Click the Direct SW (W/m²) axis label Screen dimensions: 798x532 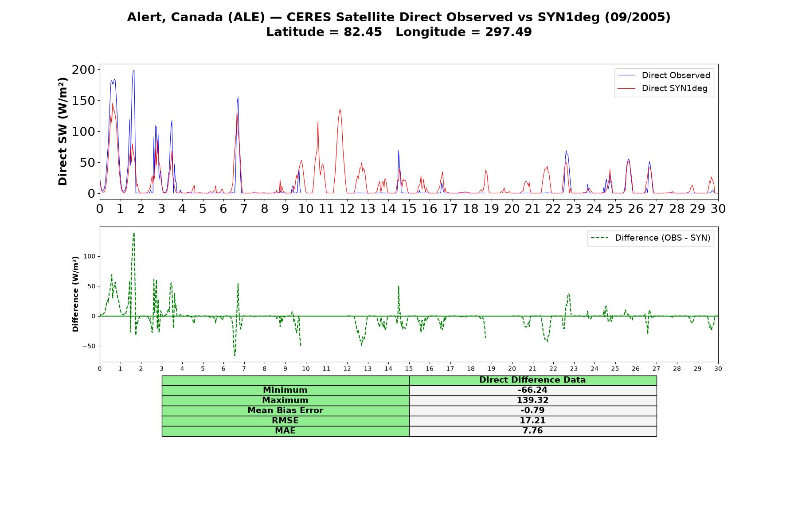[63, 131]
